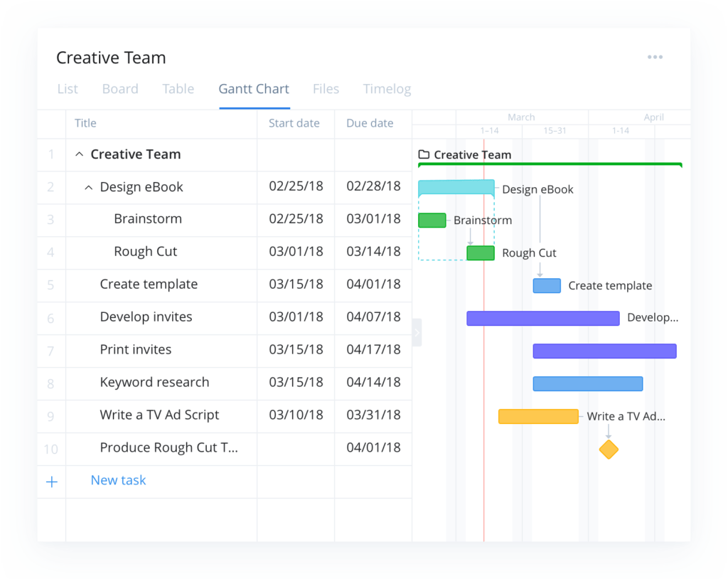Click the Due date column header
728x579 pixels.
[370, 123]
